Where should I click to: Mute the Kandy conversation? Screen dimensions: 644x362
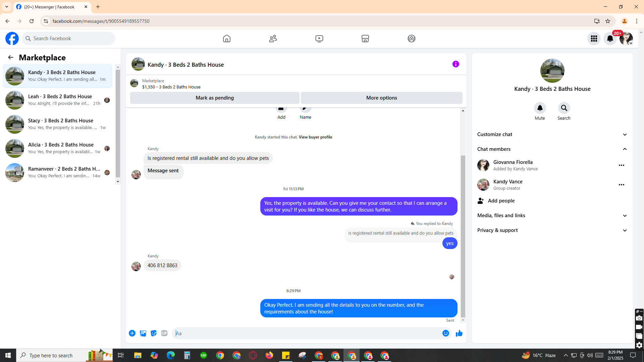540,108
